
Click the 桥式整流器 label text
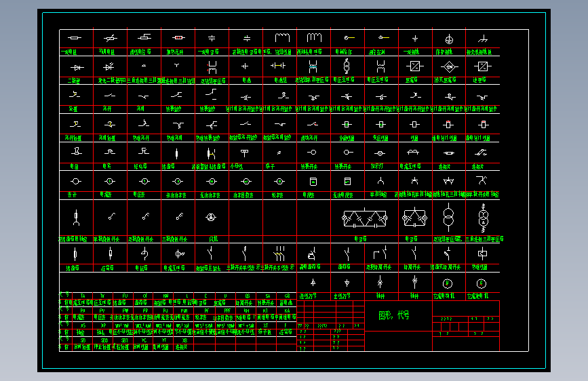(445, 80)
